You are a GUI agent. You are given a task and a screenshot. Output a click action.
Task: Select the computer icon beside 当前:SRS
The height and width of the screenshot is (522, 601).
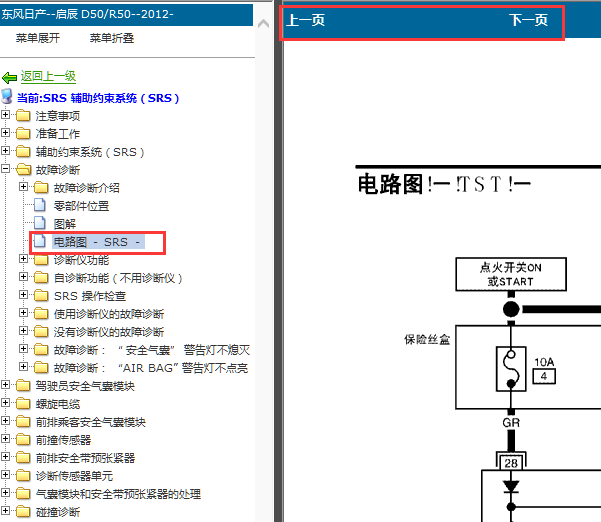7,96
